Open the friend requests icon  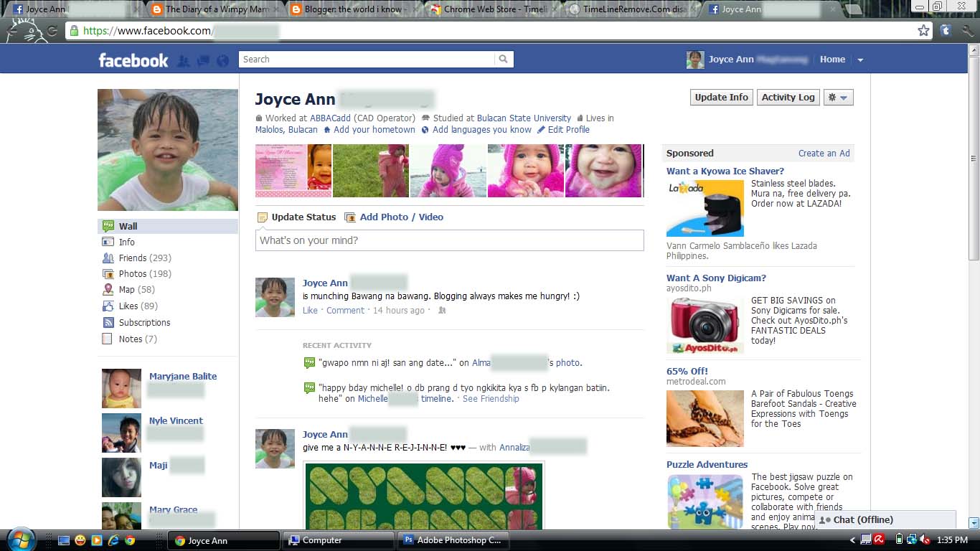tap(184, 60)
